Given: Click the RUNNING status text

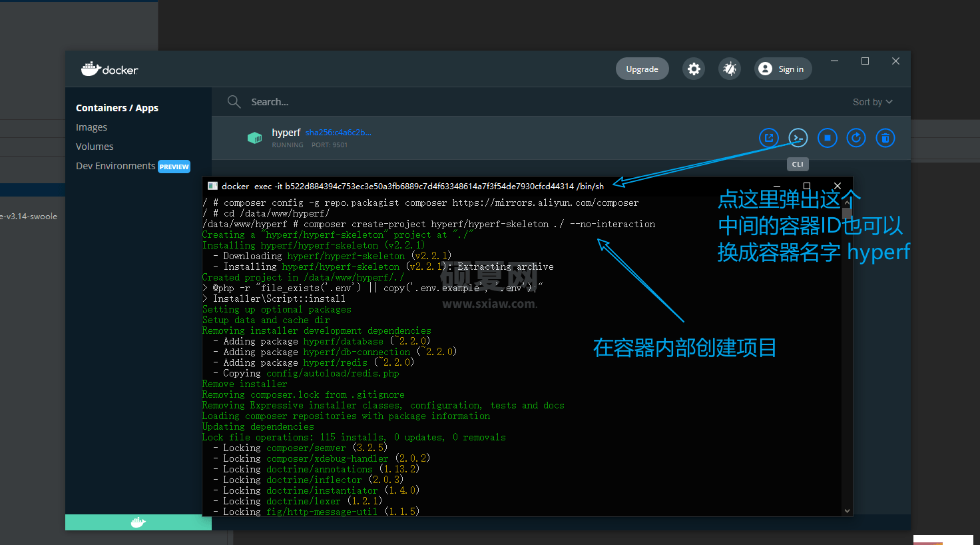Looking at the screenshot, I should (x=288, y=145).
